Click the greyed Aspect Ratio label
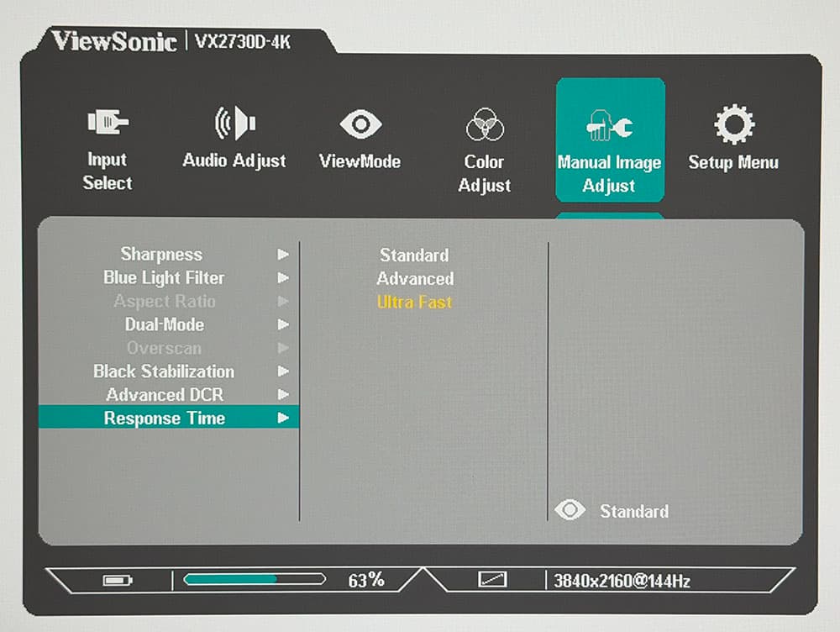This screenshot has height=632, width=840. pos(165,302)
